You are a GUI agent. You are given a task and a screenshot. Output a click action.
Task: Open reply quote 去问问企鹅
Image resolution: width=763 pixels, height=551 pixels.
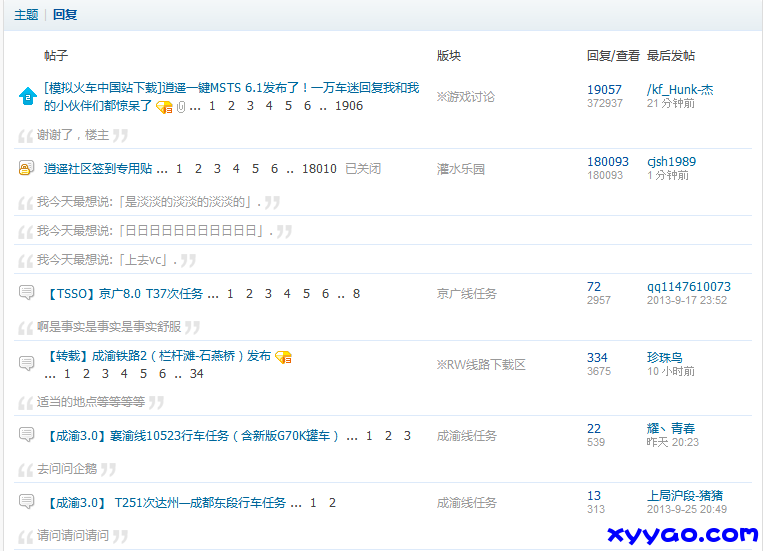67,469
